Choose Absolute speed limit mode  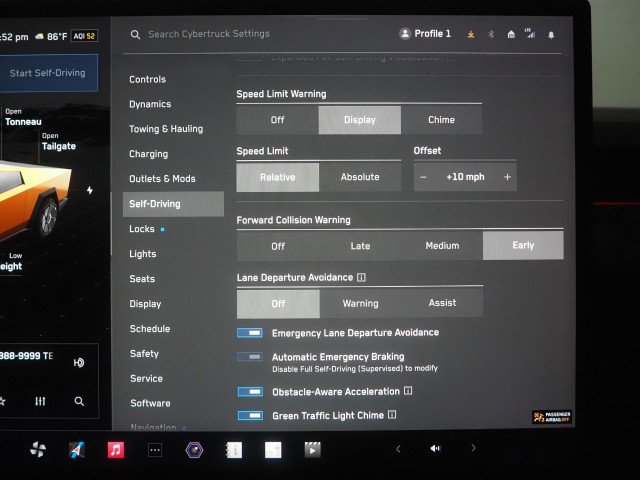360,177
